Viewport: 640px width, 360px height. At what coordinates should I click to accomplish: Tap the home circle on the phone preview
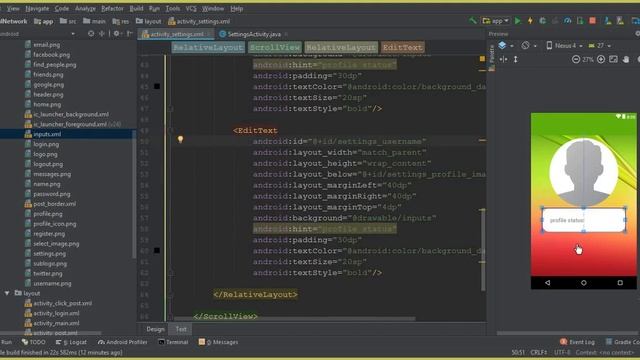pyautogui.click(x=584, y=282)
